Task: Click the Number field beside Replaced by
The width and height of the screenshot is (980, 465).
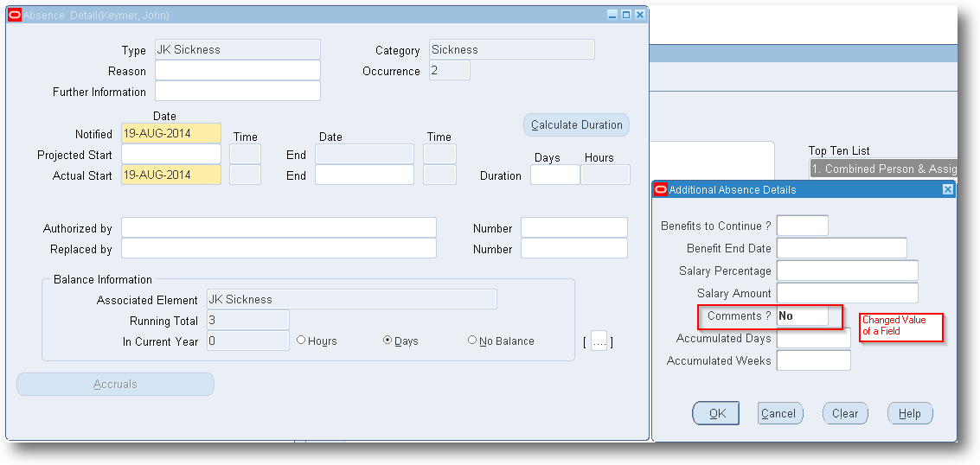Action: (574, 248)
